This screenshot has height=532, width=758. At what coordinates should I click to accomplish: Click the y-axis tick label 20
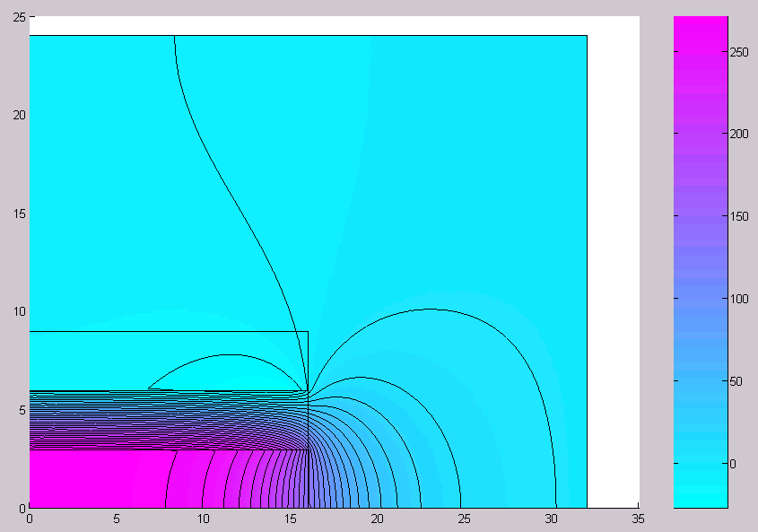click(19, 115)
